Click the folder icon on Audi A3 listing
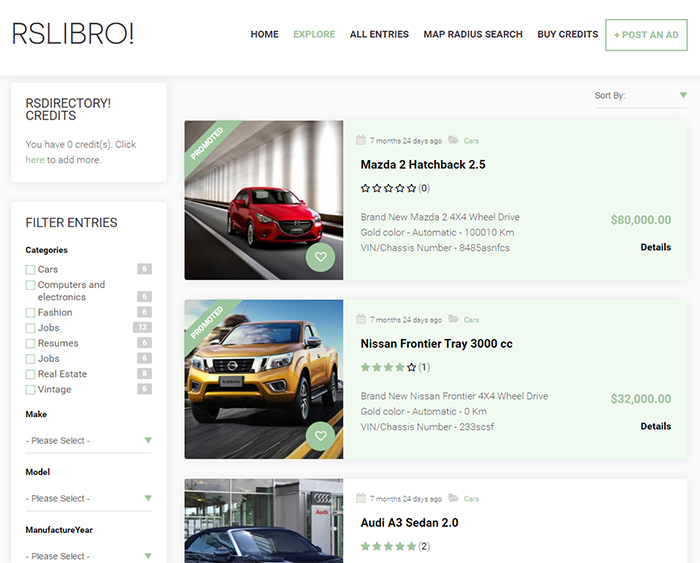This screenshot has width=700, height=563. click(453, 498)
